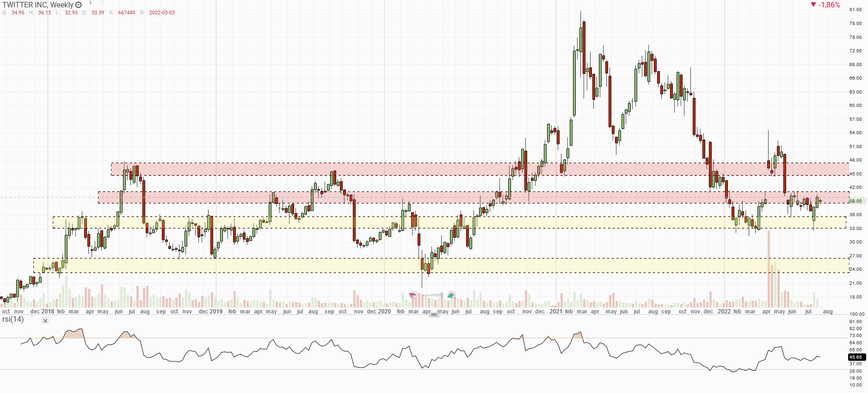Click the 81.00 price axis label
The width and height of the screenshot is (868, 393).
(x=856, y=9)
